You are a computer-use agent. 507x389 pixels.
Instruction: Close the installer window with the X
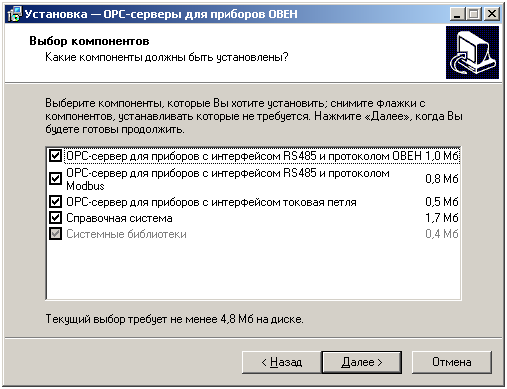click(492, 14)
